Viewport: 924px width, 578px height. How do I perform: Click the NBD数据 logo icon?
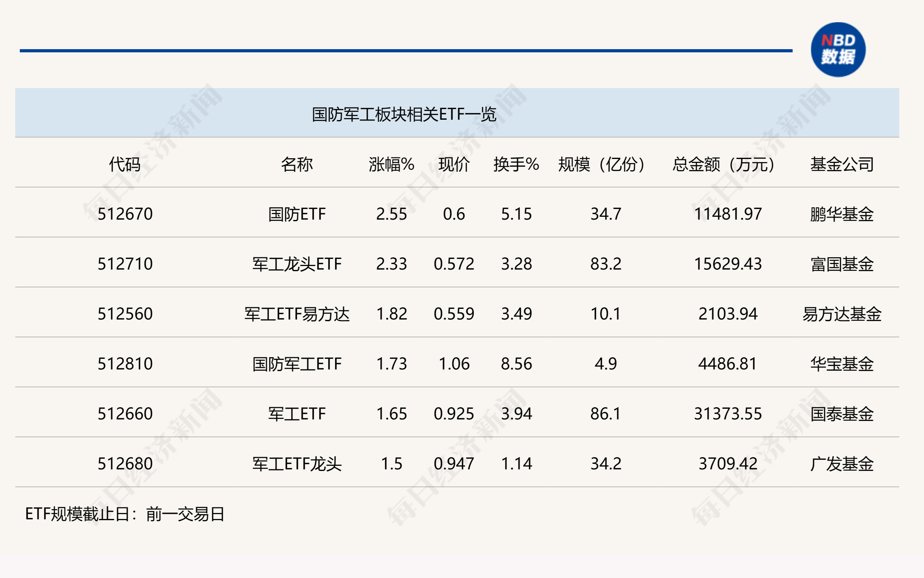click(x=838, y=50)
